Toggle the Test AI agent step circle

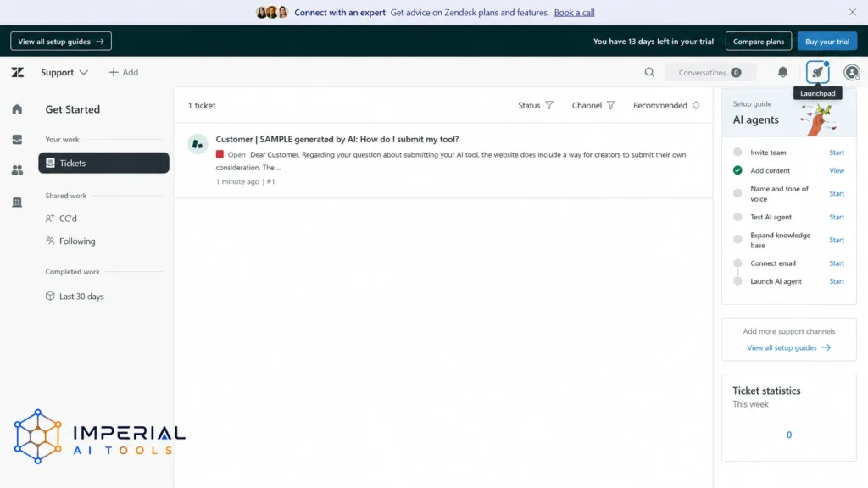tap(737, 217)
